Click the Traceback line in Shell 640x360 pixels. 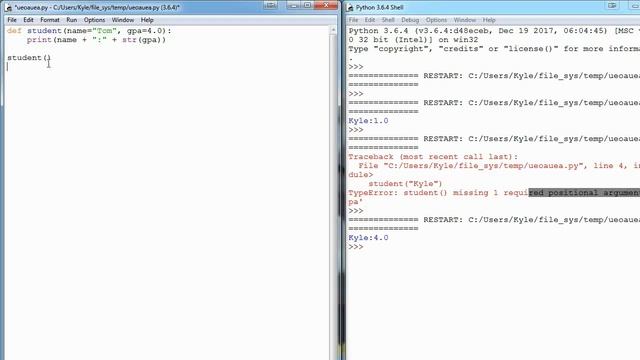(x=433, y=157)
